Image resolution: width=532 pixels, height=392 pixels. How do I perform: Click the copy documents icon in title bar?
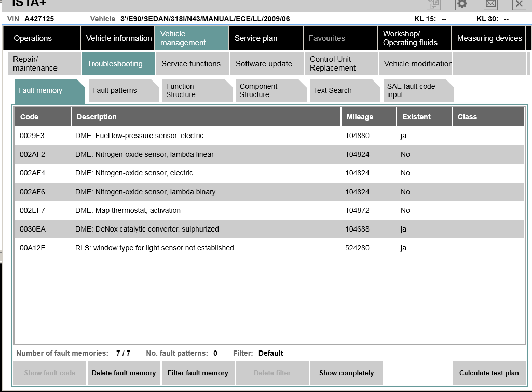(x=433, y=4)
